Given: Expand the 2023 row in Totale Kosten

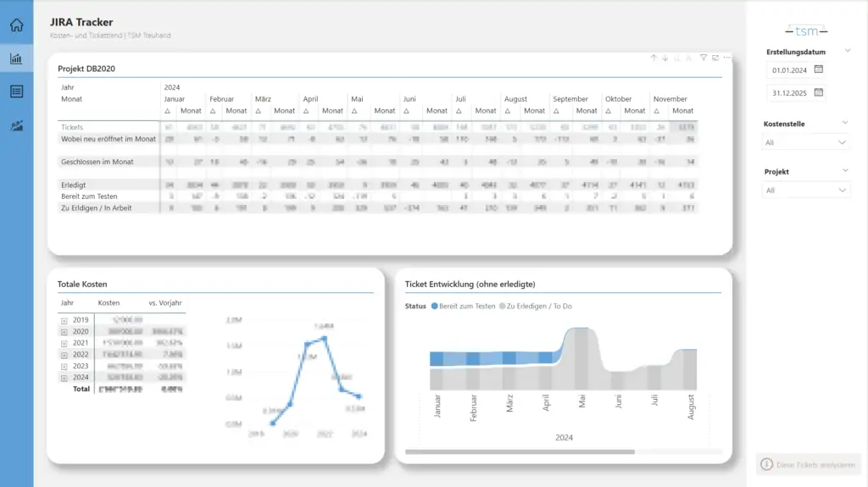Looking at the screenshot, I should pos(64,367).
